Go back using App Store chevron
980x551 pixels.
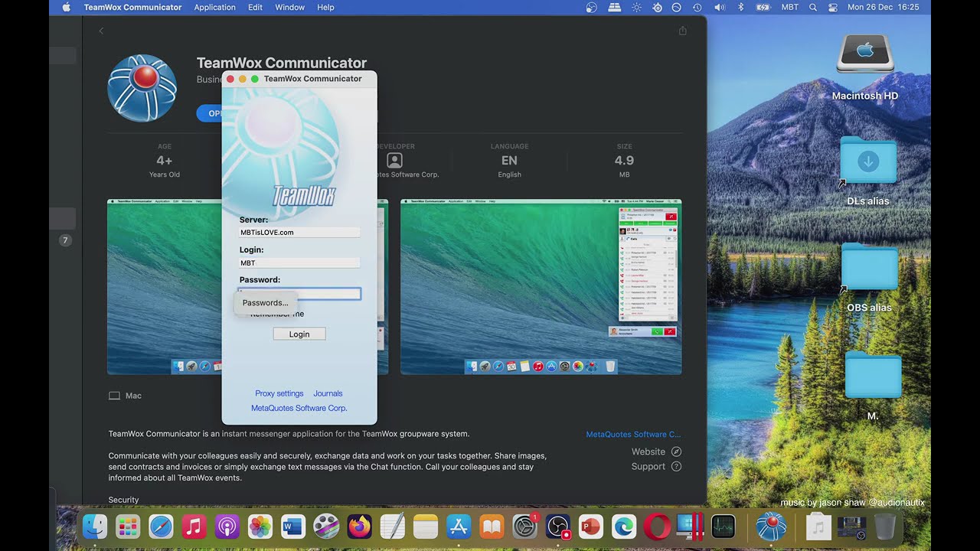click(x=101, y=31)
